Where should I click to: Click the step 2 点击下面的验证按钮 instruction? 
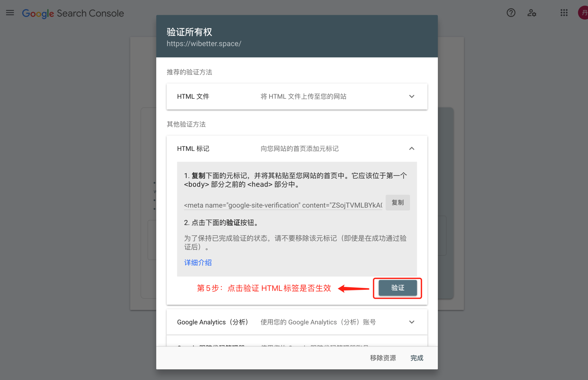coord(221,223)
